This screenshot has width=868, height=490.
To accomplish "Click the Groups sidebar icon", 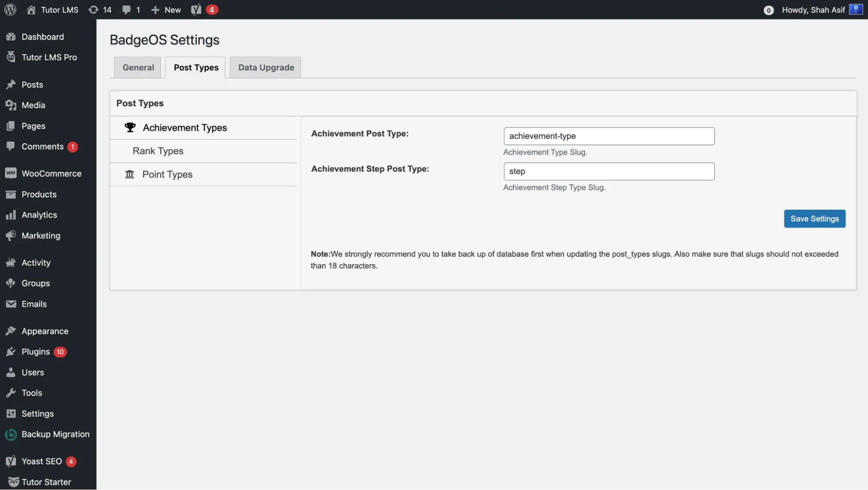I will [x=11, y=283].
